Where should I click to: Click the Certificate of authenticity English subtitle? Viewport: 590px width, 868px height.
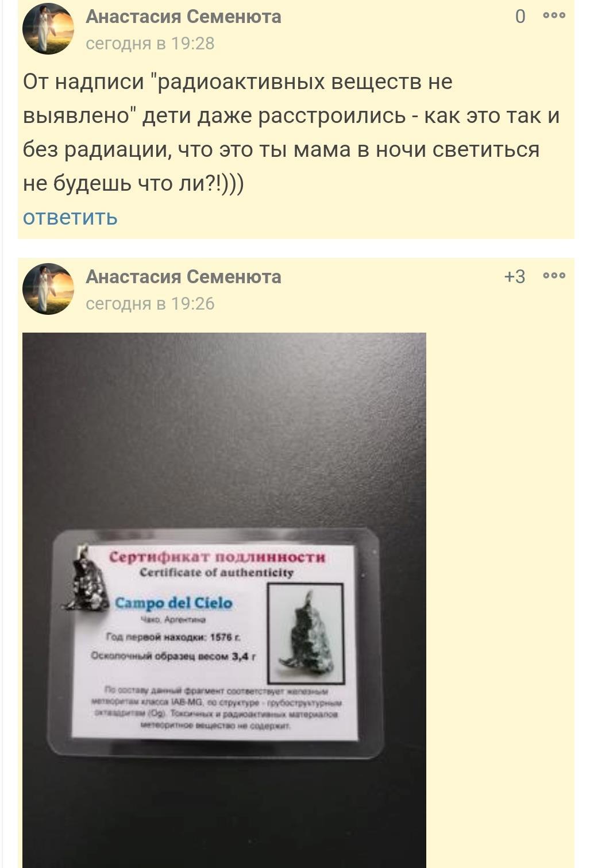(217, 573)
